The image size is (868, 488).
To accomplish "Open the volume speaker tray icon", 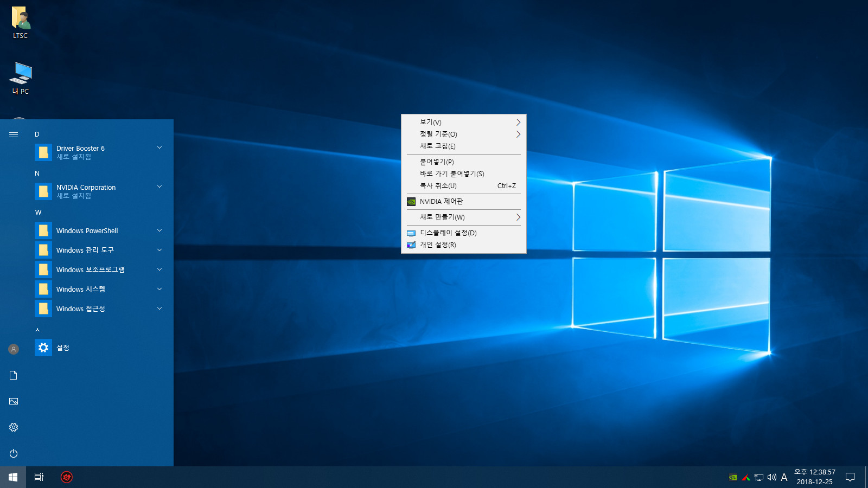I will 771,477.
